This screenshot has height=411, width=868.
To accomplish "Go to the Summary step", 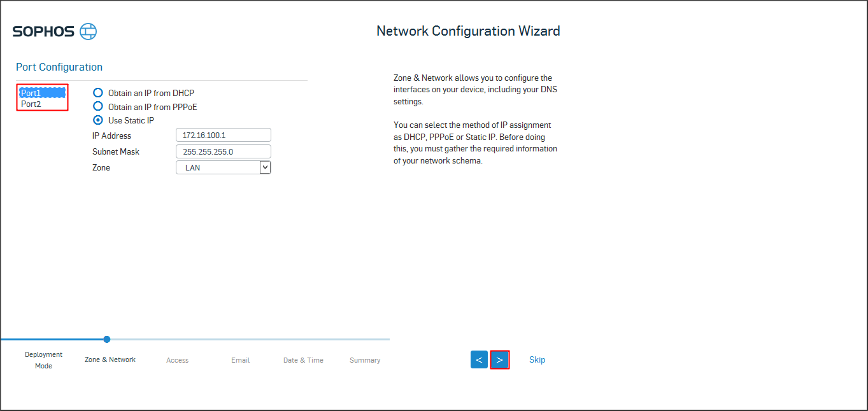I will [x=365, y=360].
